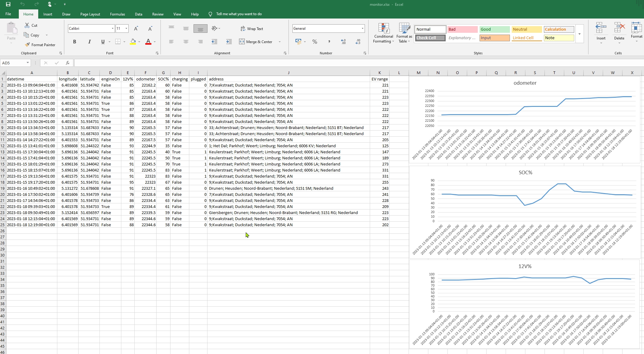This screenshot has width=644, height=354.
Task: Toggle Wrap Text on
Action: [x=252, y=29]
